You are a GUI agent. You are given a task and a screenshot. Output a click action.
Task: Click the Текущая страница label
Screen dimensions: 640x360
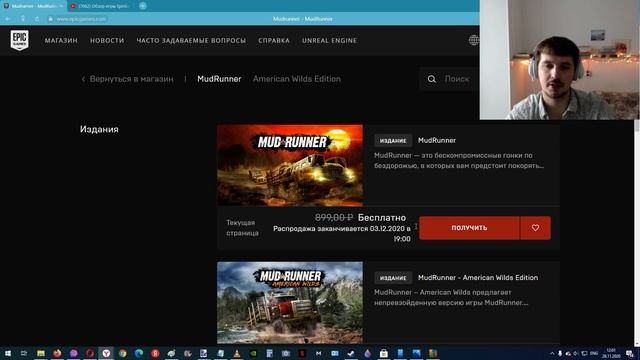(x=242, y=228)
